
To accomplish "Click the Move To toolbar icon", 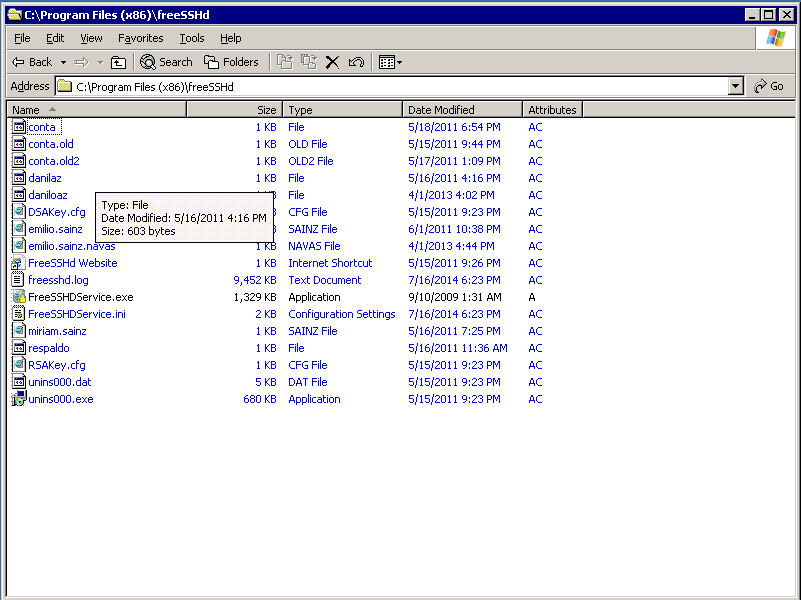I will point(285,62).
